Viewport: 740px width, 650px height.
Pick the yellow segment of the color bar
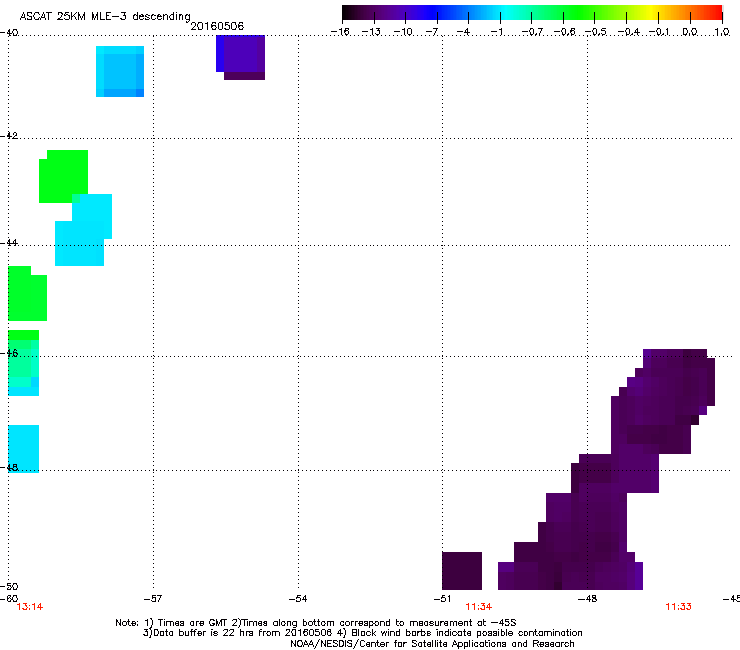click(x=651, y=13)
